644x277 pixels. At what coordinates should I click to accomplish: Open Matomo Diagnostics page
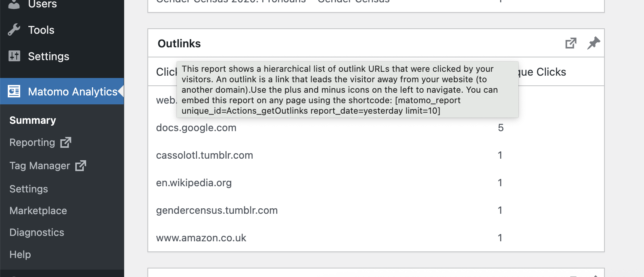(x=36, y=232)
